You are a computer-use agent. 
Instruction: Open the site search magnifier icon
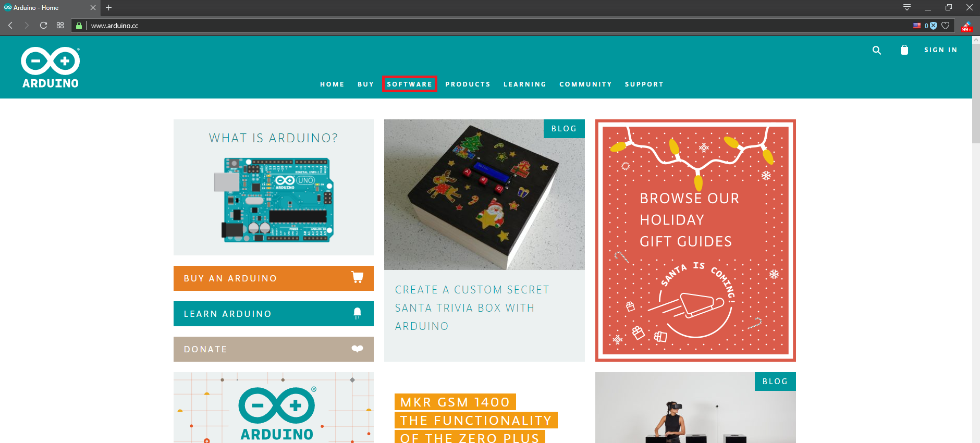pos(877,50)
